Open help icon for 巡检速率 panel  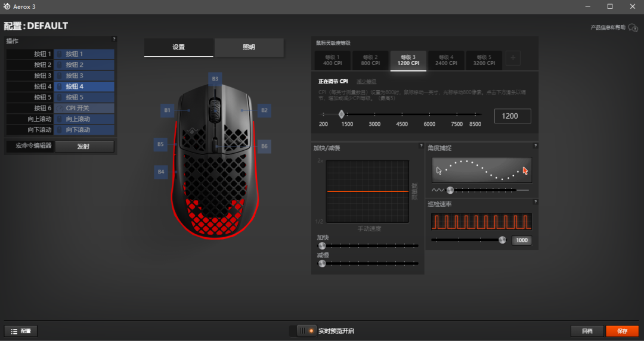[535, 202]
